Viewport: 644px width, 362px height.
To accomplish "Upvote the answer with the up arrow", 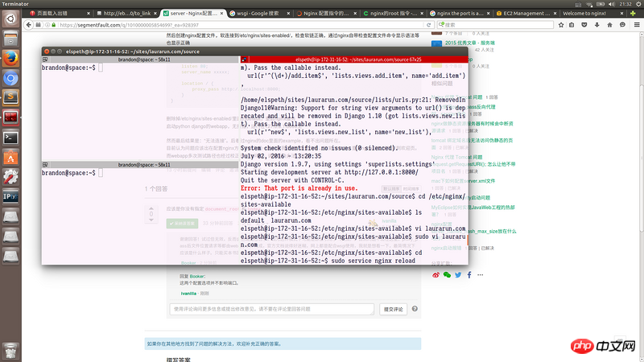I will pos(151,208).
